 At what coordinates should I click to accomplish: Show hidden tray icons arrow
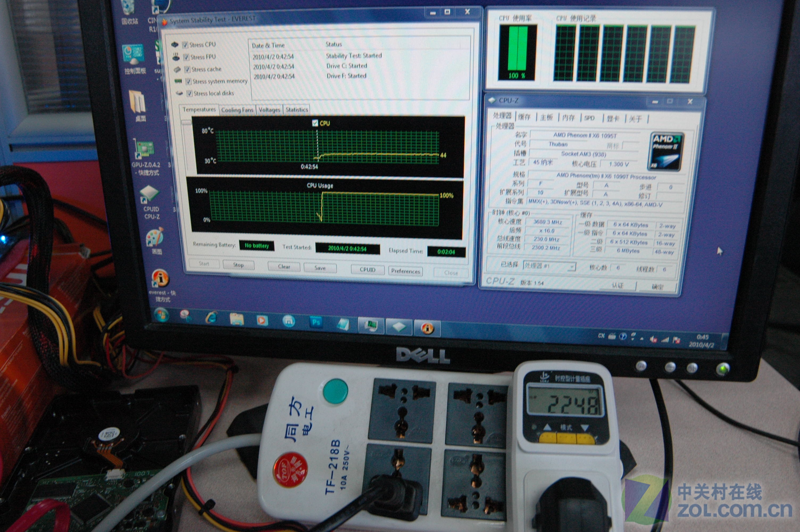click(642, 339)
